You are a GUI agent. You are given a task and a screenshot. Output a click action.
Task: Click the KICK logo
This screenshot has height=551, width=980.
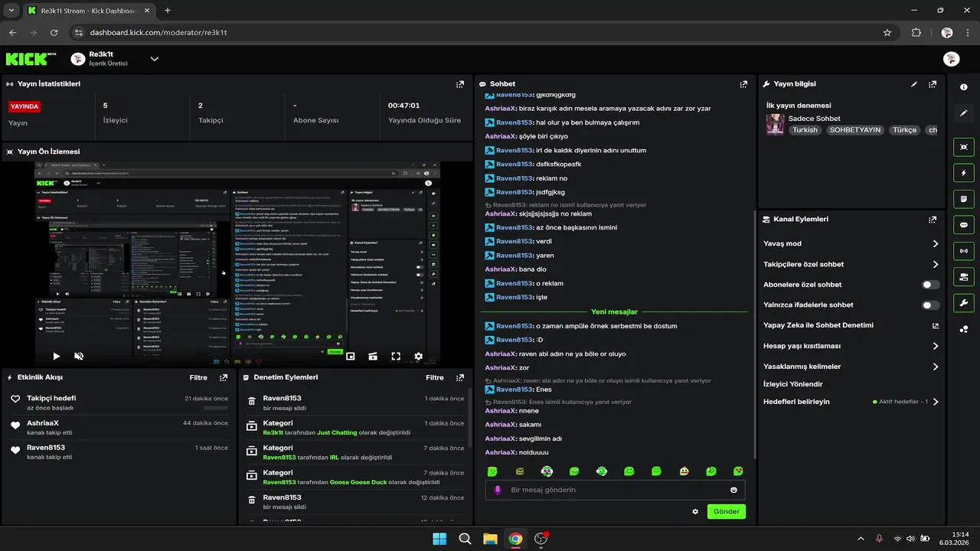(31, 59)
